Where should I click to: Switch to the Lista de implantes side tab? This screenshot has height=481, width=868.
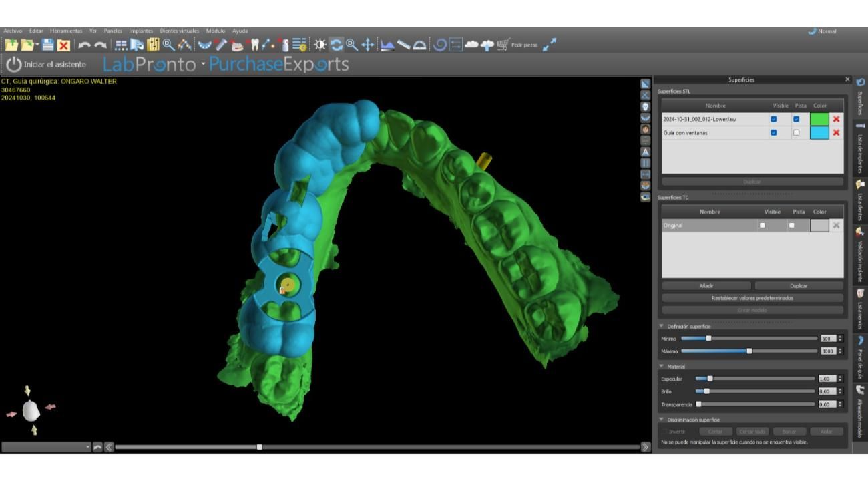pyautogui.click(x=860, y=148)
